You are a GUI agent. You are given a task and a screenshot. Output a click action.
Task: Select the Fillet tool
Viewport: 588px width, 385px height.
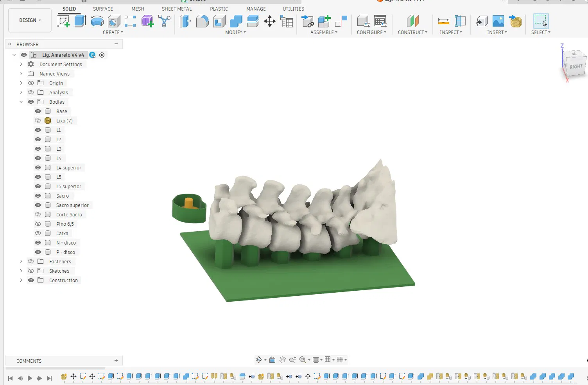coord(202,21)
